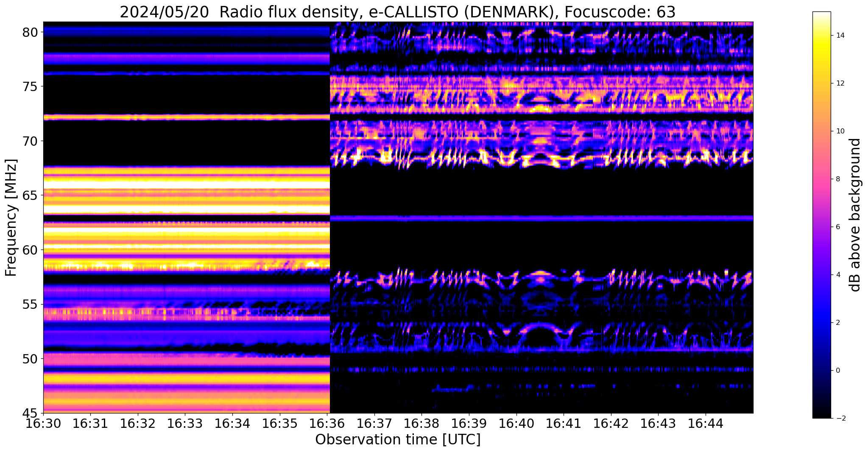Click the 16:38 time tick label
This screenshot has height=452, width=868.
[x=422, y=424]
